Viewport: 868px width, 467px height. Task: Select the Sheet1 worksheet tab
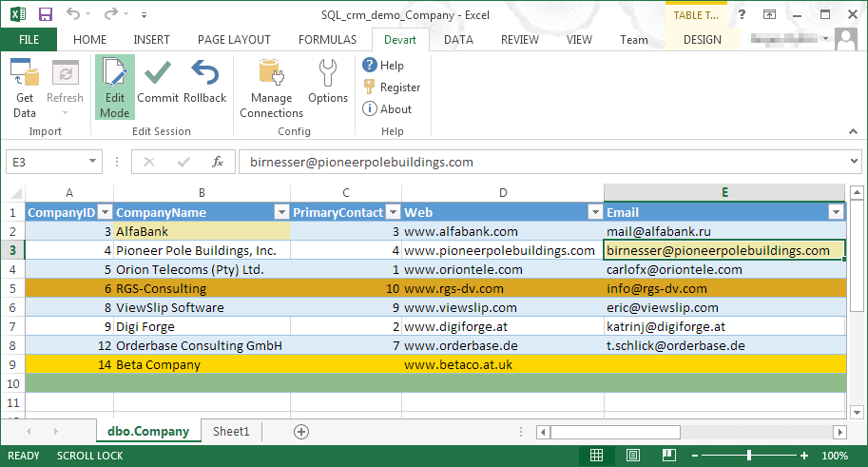coord(231,432)
